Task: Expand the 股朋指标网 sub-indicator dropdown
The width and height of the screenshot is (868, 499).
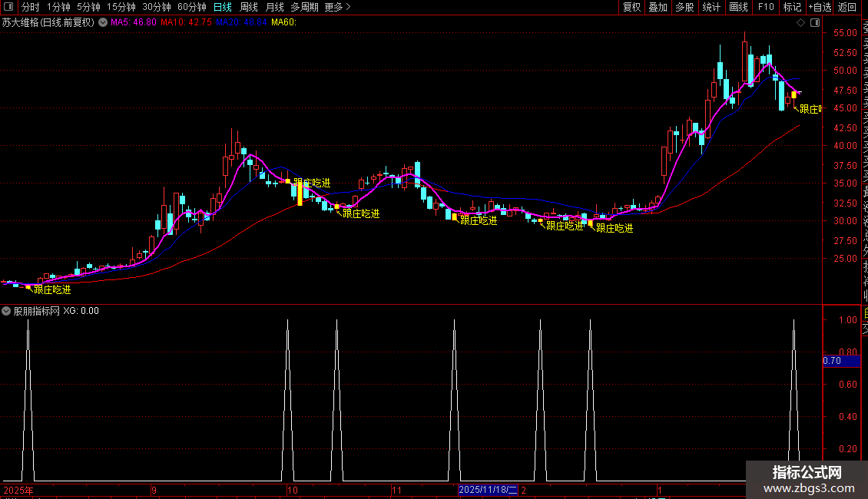Action: (7, 311)
